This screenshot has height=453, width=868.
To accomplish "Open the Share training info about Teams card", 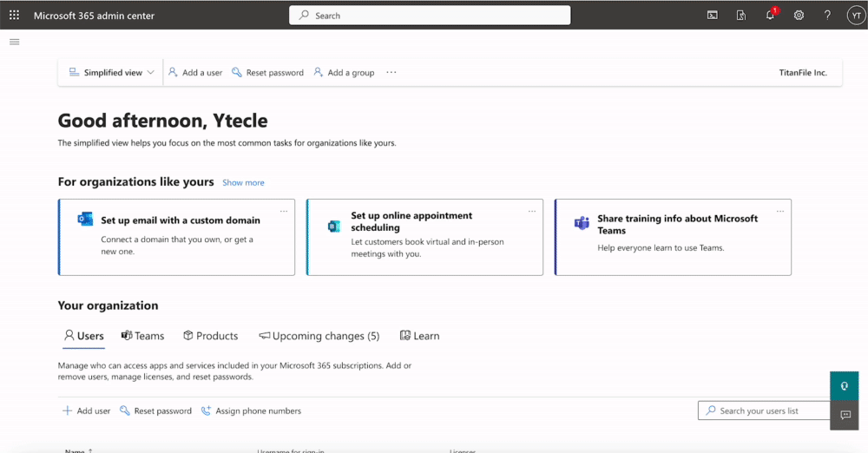I will [673, 237].
